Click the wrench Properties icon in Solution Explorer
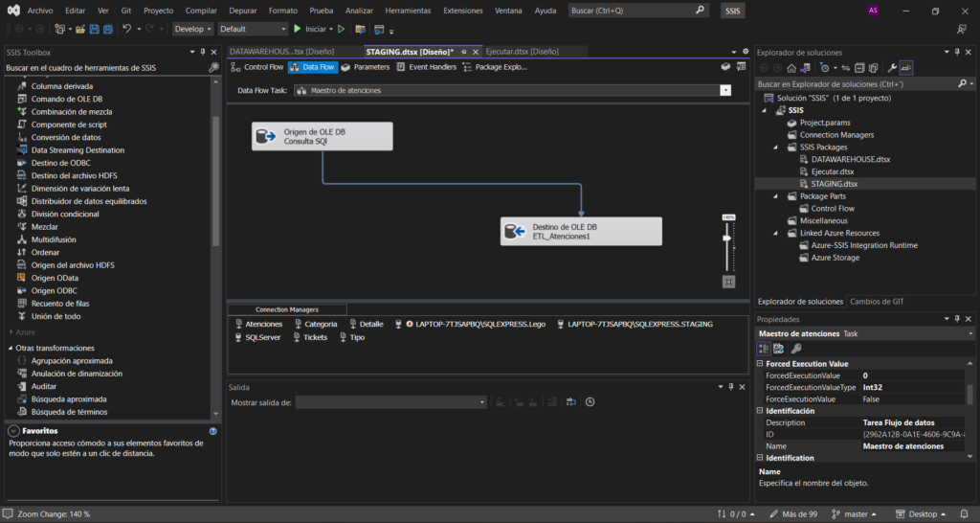Image resolution: width=980 pixels, height=523 pixels. point(892,68)
